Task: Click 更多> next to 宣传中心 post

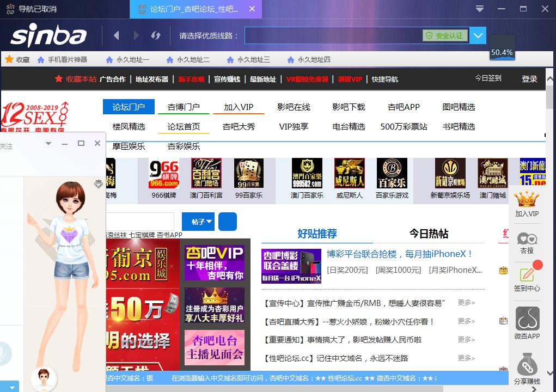Action: click(466, 303)
